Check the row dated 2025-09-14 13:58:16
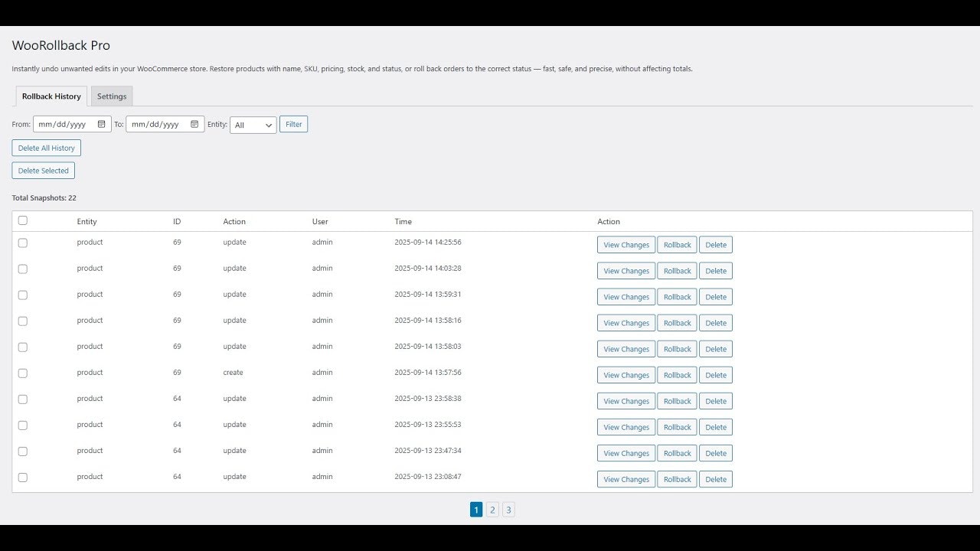 pos(23,321)
